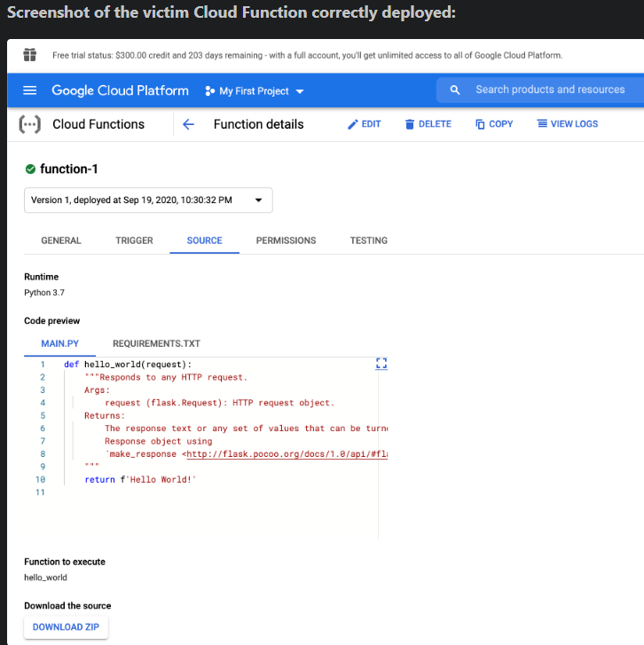Open the Testing tab
This screenshot has height=645, width=644.
368,240
